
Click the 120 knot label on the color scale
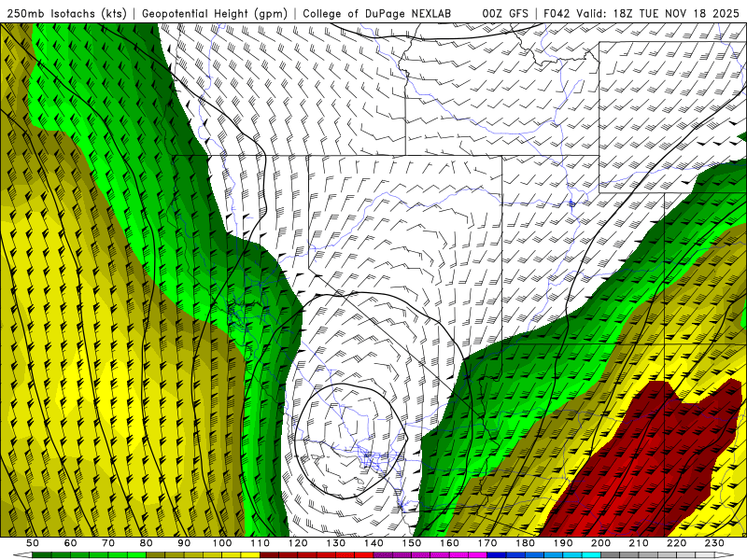(298, 543)
